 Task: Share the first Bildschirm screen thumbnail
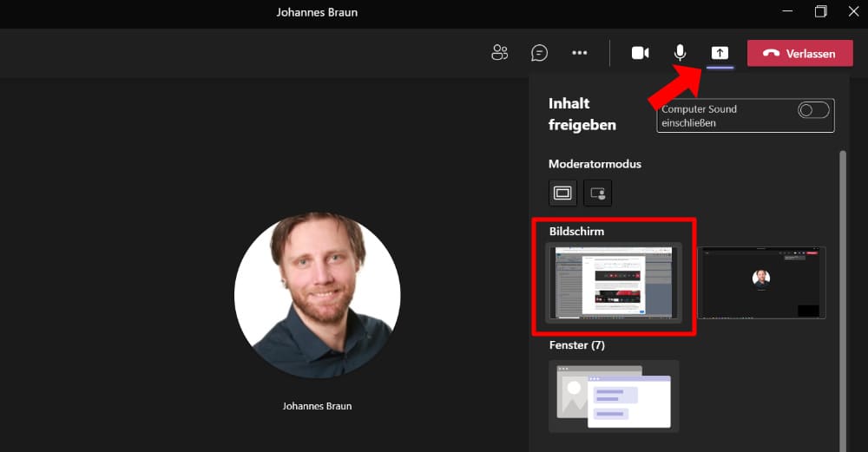(x=614, y=283)
